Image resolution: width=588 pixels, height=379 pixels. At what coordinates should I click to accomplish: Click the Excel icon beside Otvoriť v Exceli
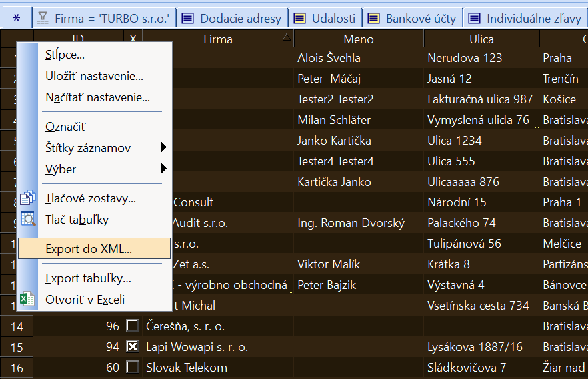coord(27,299)
